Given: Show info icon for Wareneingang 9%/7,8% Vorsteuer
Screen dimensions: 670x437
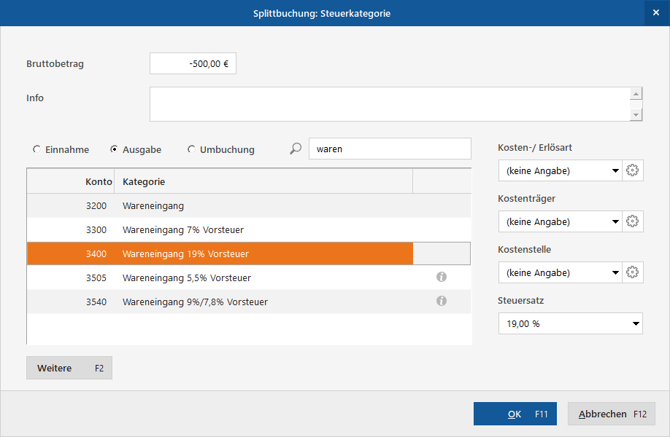Looking at the screenshot, I should [441, 301].
